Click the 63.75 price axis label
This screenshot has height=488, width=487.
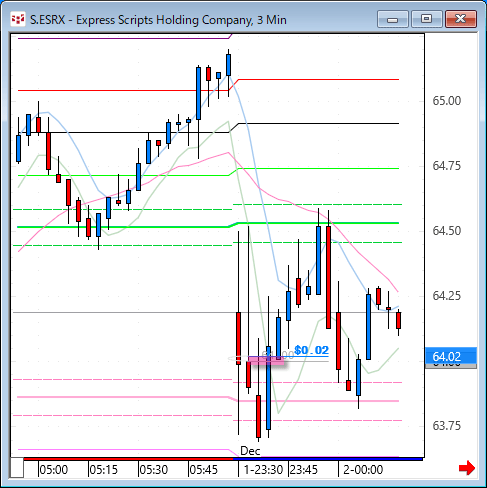446,426
